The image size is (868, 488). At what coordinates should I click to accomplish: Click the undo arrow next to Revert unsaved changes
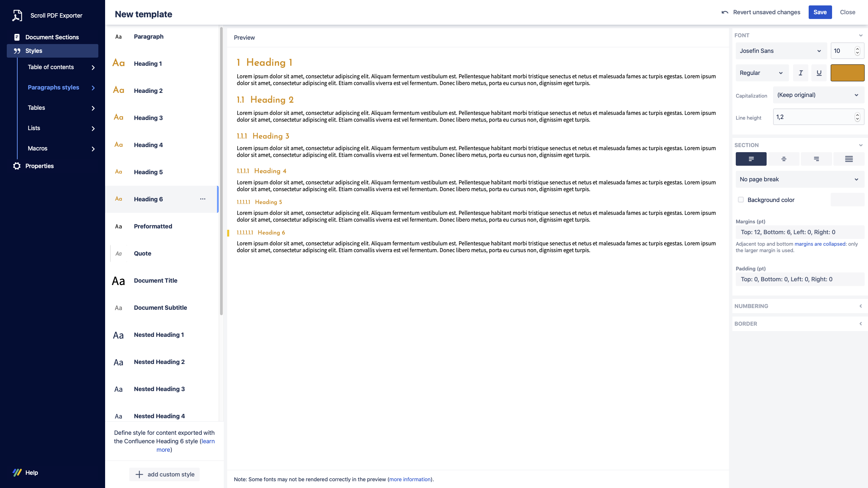coord(725,12)
